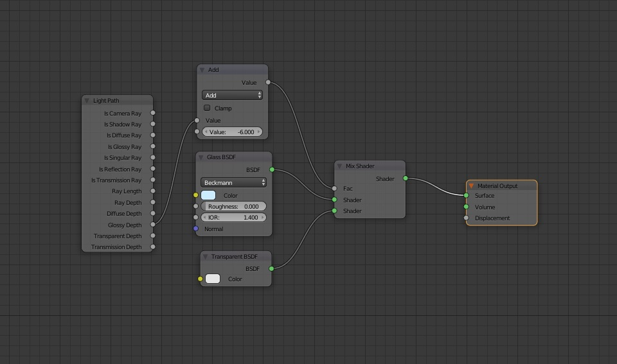Collapse the Mix Shader node
The height and width of the screenshot is (364, 617).
pyautogui.click(x=339, y=166)
